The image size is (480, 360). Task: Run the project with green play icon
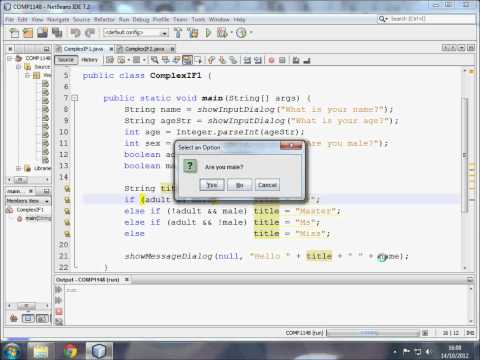pos(208,33)
